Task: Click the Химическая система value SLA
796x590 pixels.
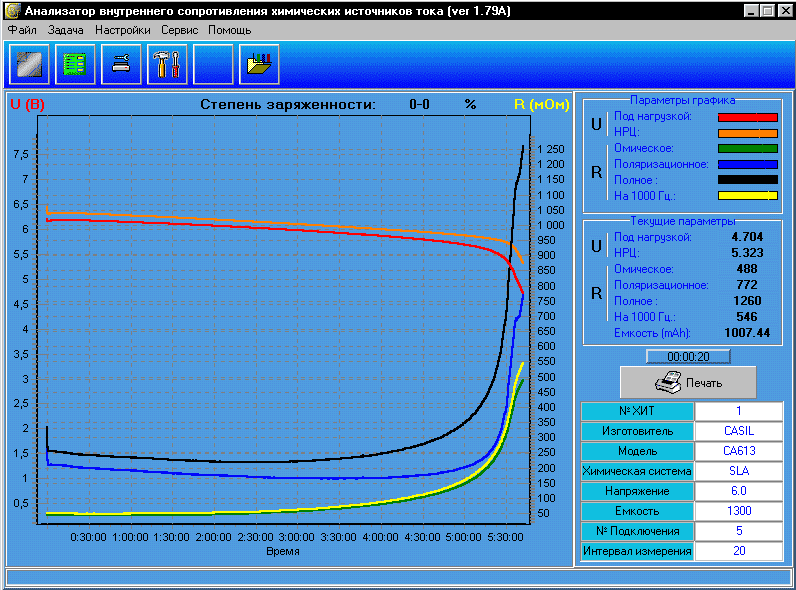Action: 739,471
